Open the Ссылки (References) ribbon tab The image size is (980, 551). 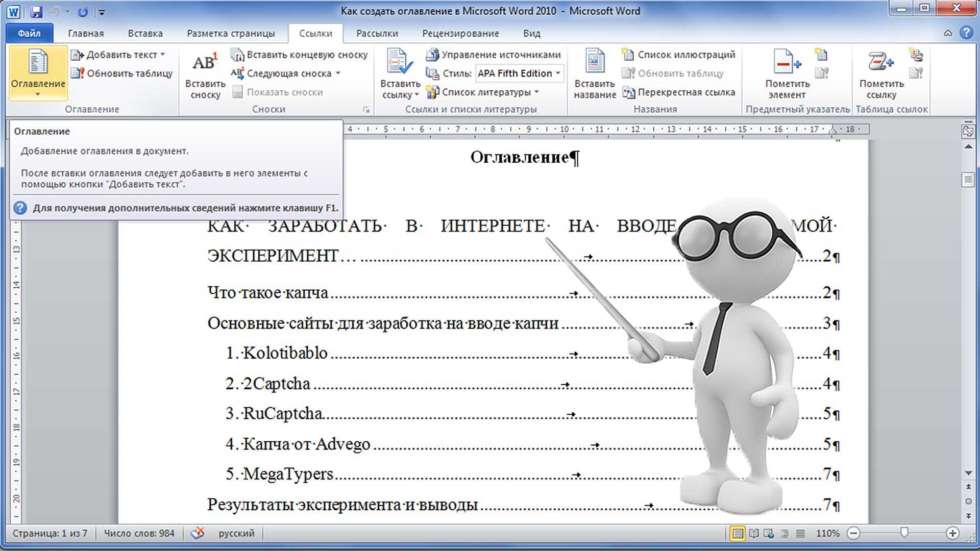[x=315, y=33]
